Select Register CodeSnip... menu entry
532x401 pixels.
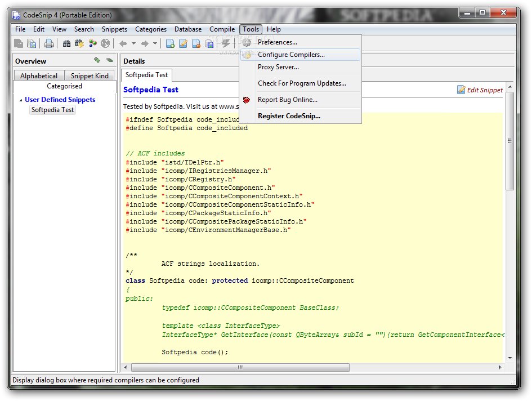coord(300,116)
